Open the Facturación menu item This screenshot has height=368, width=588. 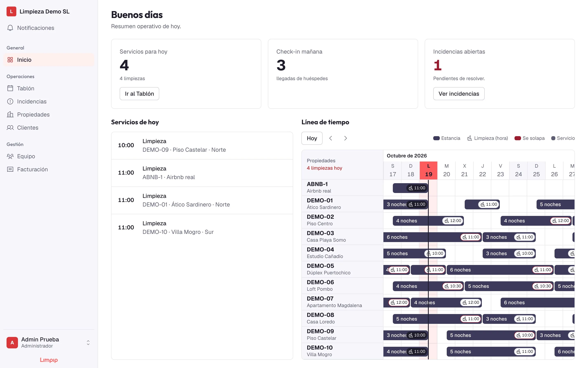click(x=49, y=169)
